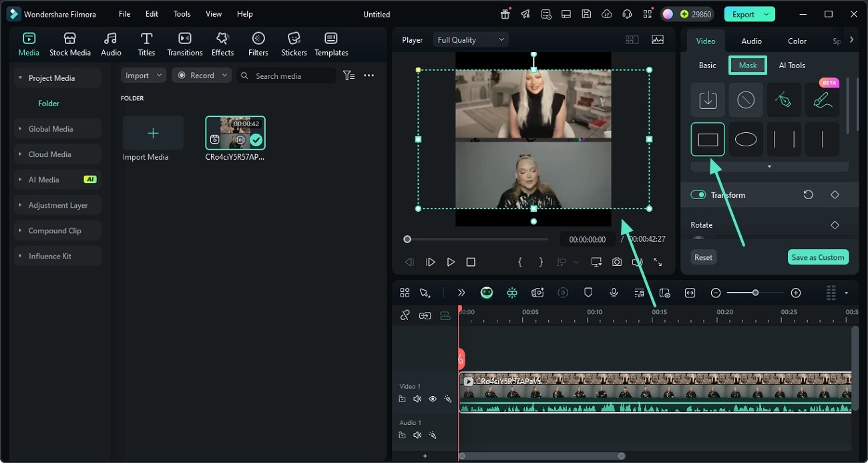Screen dimensions: 868x463
Task: Open the Tools menu
Action: [182, 14]
